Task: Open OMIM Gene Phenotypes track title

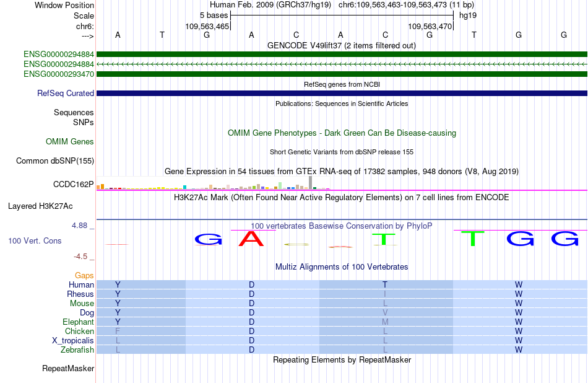Action: (342, 133)
